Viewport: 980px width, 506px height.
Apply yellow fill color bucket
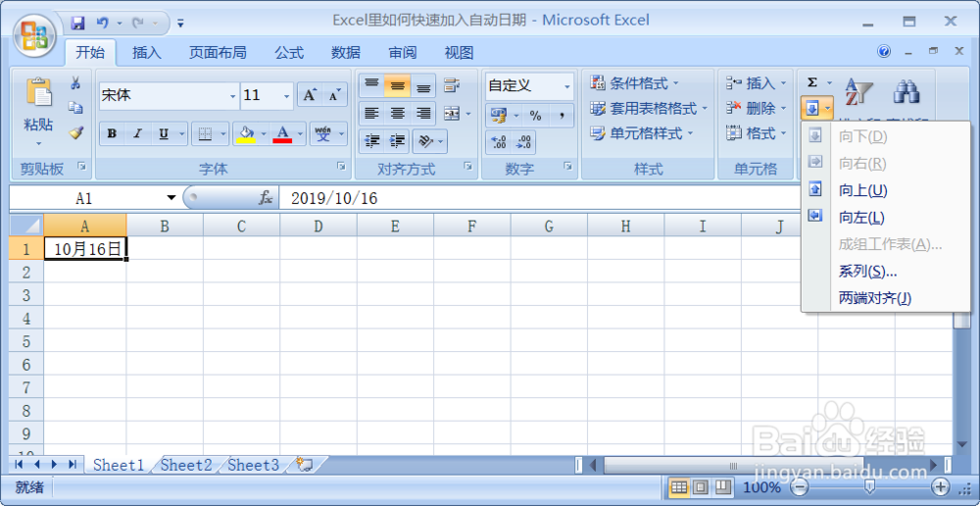(x=246, y=133)
